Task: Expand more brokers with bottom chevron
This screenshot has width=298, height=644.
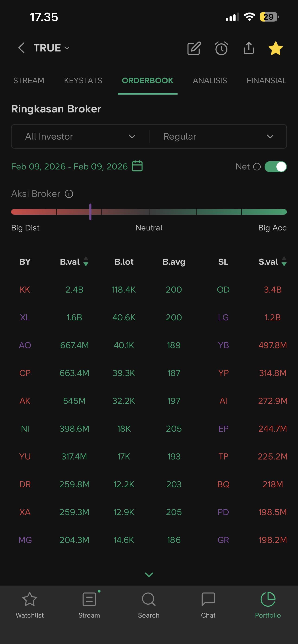Action: [x=149, y=575]
